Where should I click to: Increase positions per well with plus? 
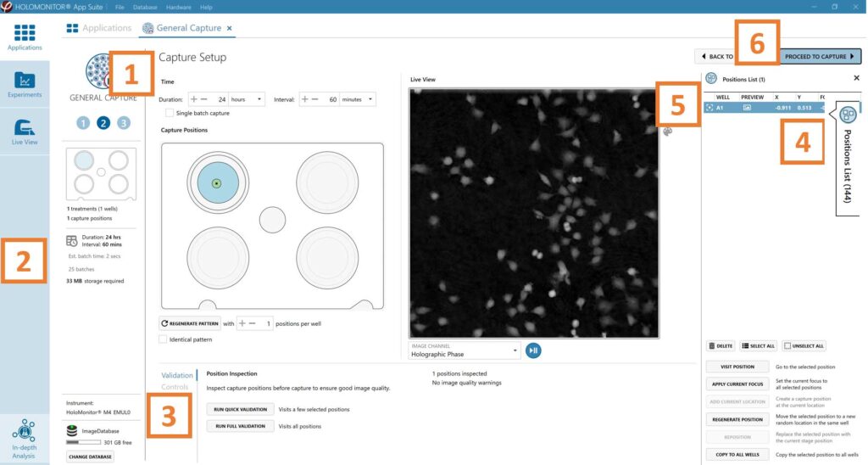[242, 323]
